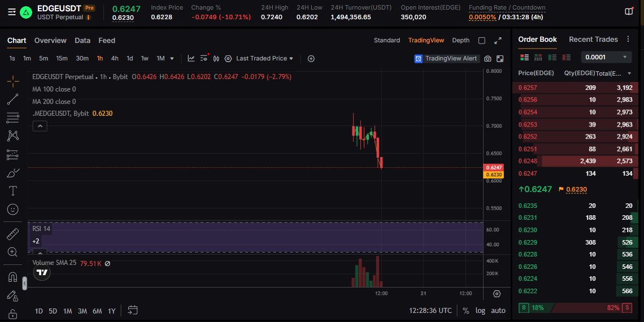Open the indicators chart icon

191,58
